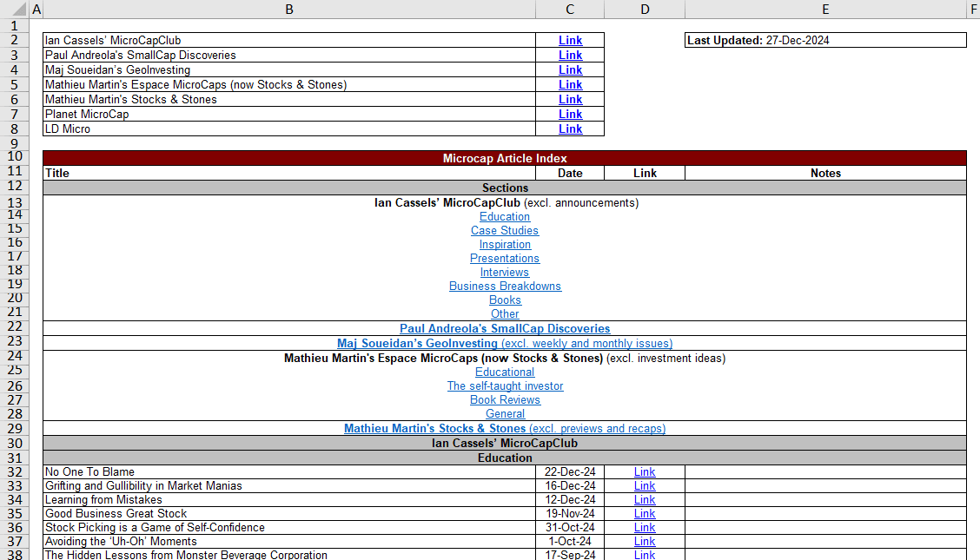
Task: Select the Microcap Article Index title cell
Action: [505, 158]
